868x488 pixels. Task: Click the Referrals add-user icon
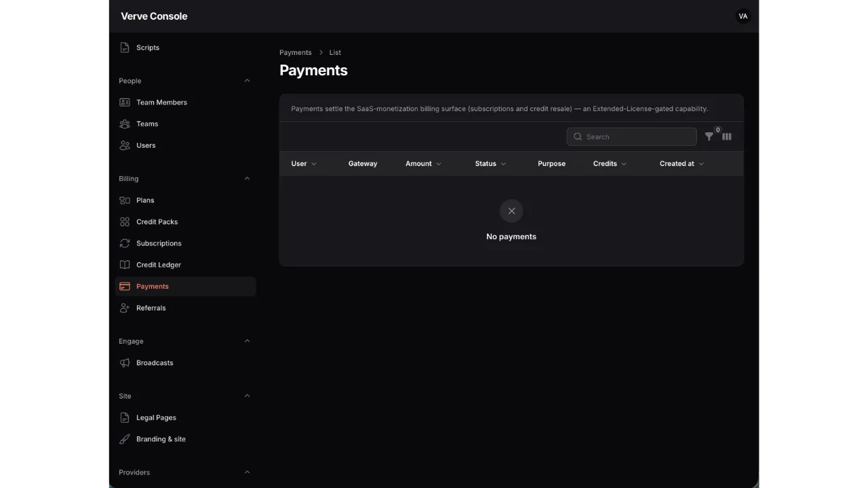pos(125,308)
